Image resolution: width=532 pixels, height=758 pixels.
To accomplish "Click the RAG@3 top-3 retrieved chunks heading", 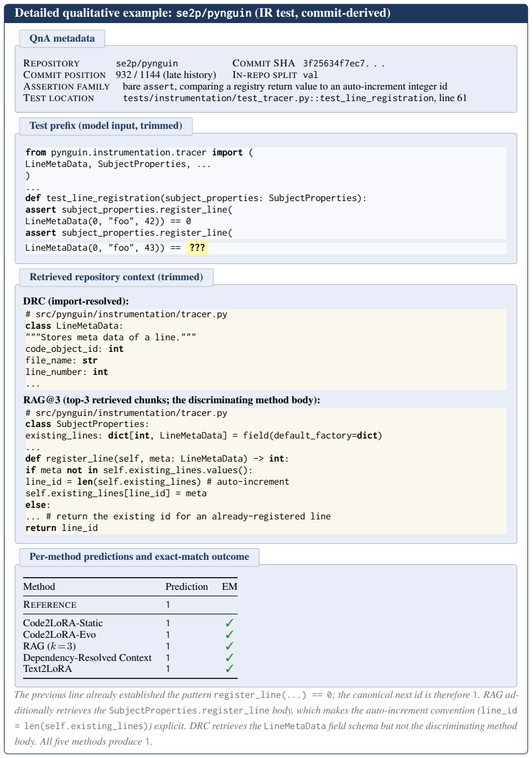I will 172,400.
